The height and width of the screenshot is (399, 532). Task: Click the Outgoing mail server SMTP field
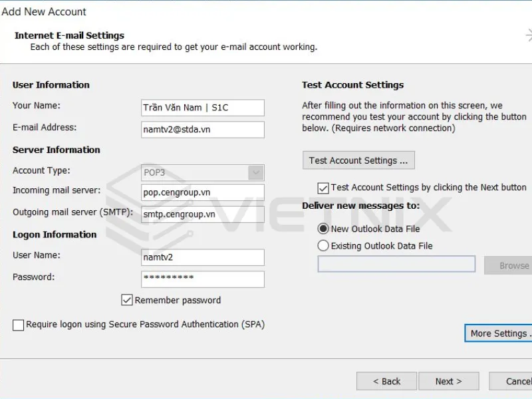pos(203,214)
